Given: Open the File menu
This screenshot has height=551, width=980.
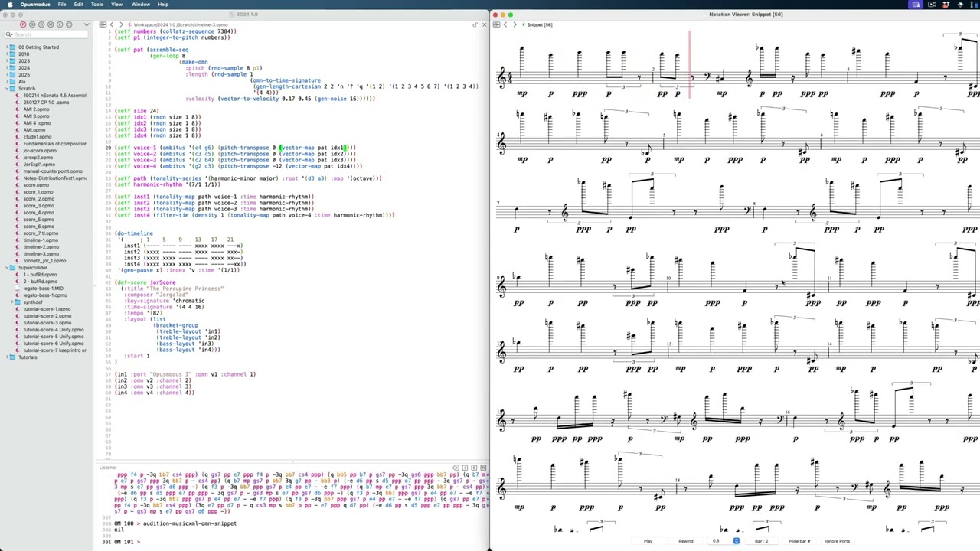Looking at the screenshot, I should click(x=61, y=5).
